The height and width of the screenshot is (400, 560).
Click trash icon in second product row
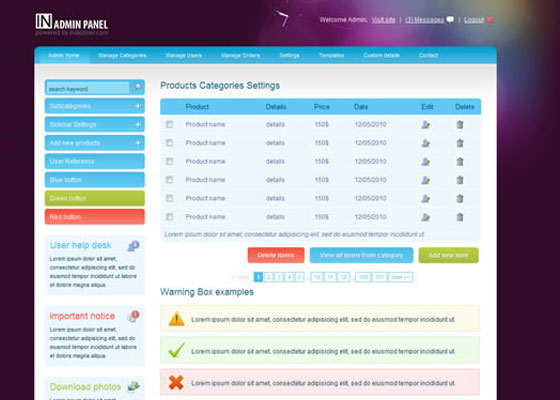pos(460,143)
